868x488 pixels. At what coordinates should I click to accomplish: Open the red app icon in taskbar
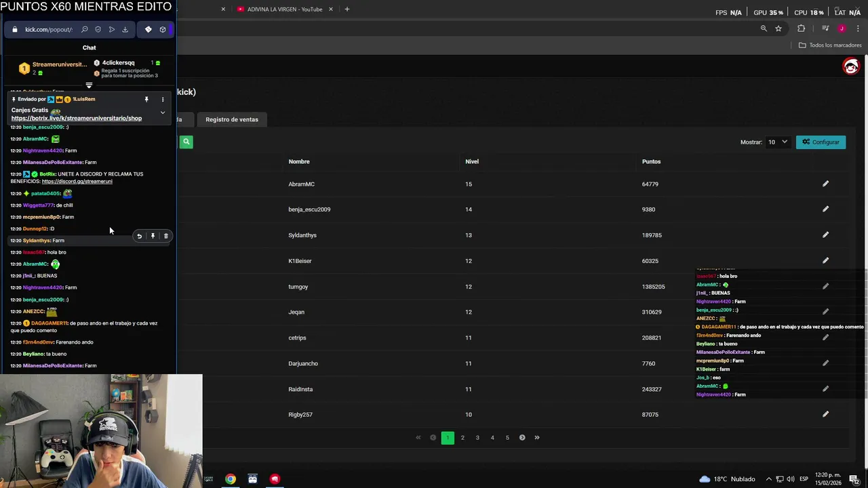pos(275,479)
